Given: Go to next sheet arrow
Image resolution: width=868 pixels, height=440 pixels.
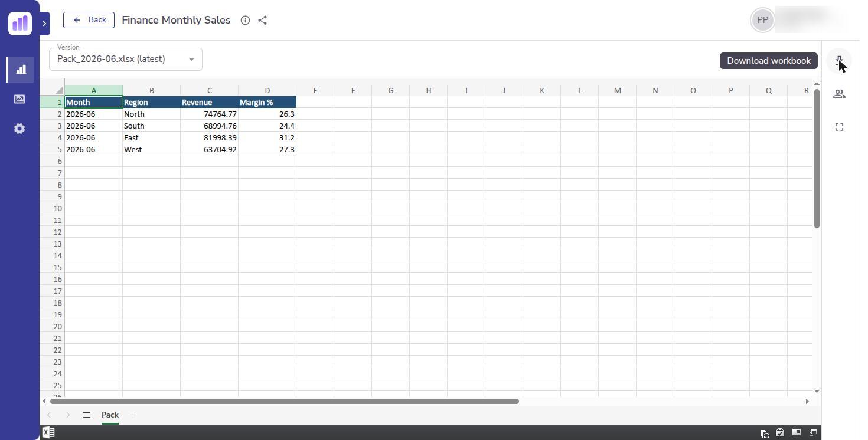Looking at the screenshot, I should [68, 415].
